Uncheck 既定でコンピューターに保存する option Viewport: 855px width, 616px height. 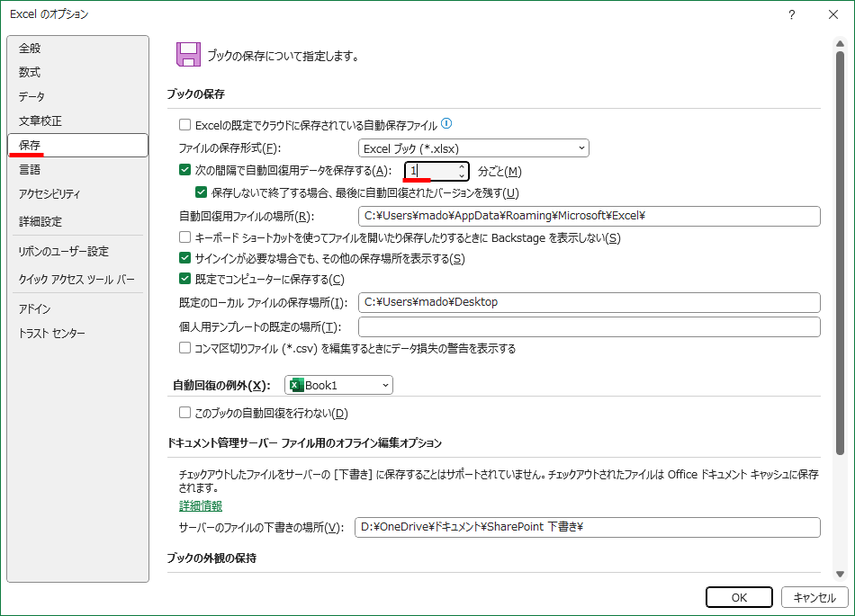pyautogui.click(x=184, y=279)
